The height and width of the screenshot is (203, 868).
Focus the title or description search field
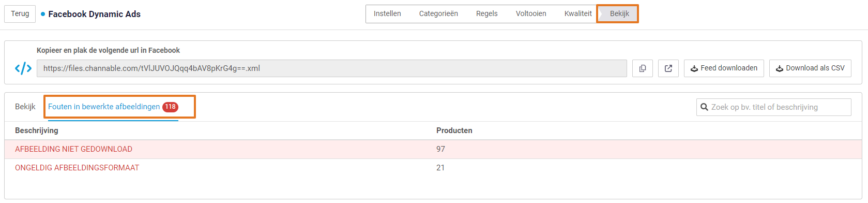click(773, 107)
